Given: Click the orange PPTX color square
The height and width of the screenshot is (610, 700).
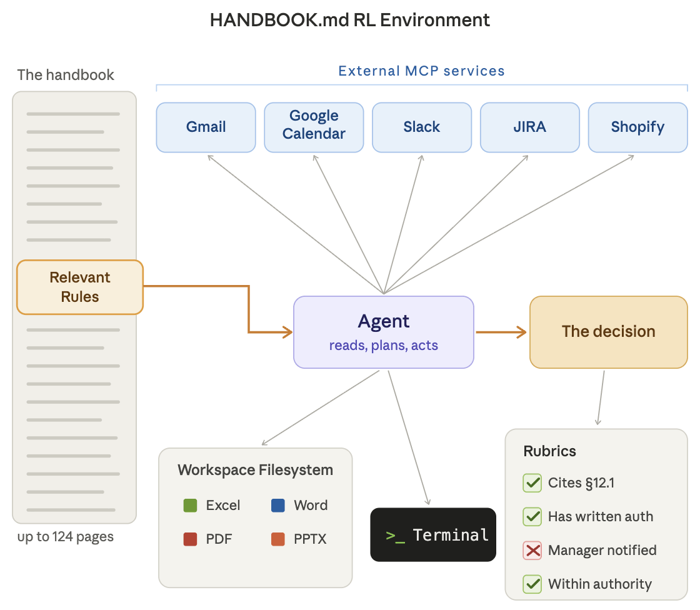Looking at the screenshot, I should (278, 539).
